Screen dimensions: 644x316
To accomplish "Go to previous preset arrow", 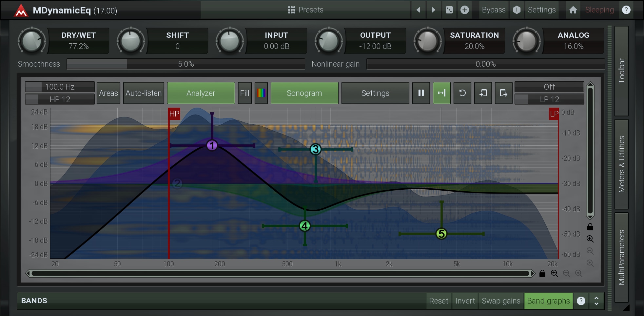I will 418,10.
